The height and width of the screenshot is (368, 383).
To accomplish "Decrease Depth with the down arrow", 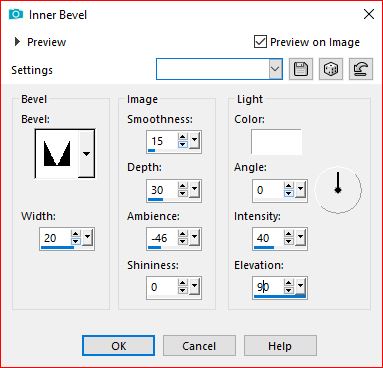I will click(x=183, y=193).
